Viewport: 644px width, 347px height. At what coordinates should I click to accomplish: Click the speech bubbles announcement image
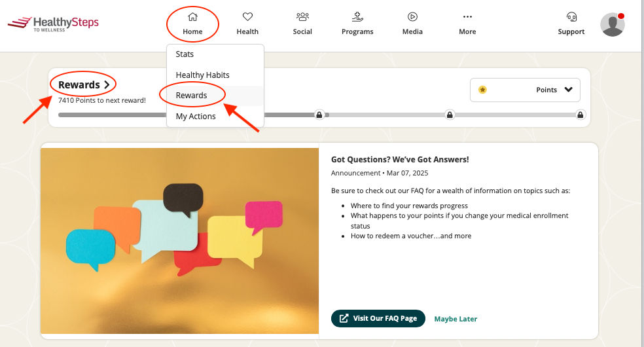click(x=179, y=240)
